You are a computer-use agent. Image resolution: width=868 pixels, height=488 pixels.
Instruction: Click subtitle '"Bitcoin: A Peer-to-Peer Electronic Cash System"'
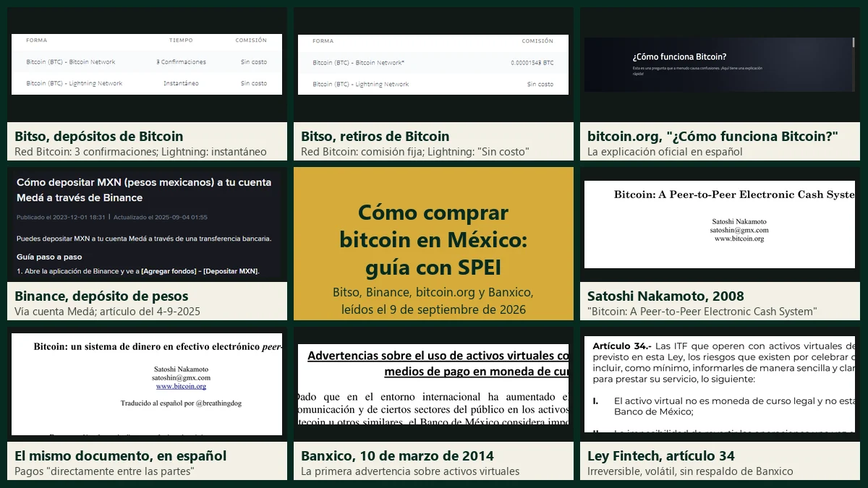702,312
